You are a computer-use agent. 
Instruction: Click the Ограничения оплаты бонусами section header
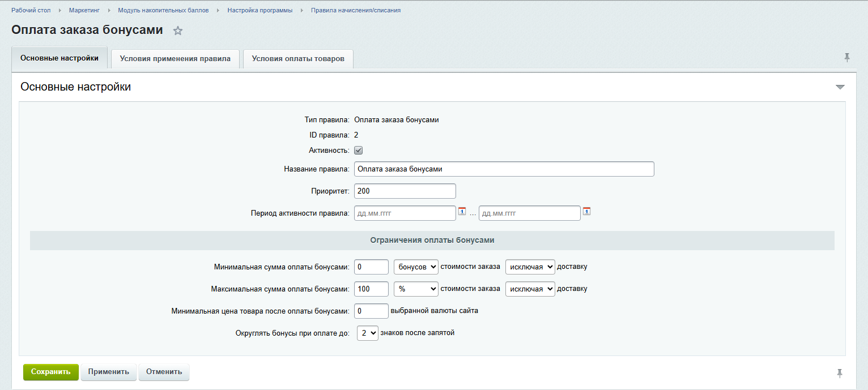coord(432,240)
